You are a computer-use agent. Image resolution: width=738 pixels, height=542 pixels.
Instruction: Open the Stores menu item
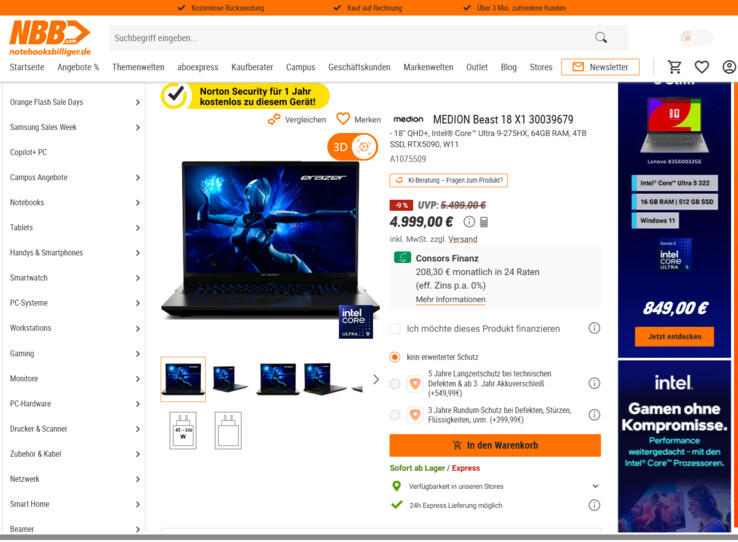541,67
